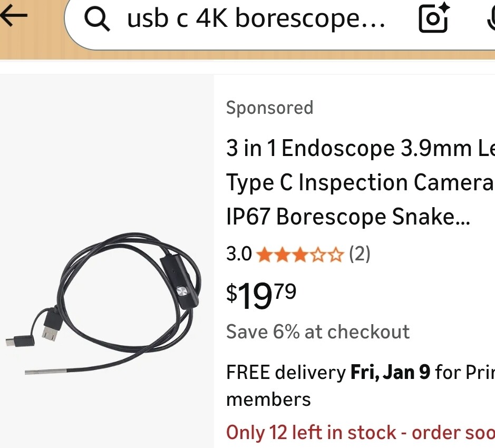Click Save 6% at checkout text
This screenshot has width=495, height=448.
[318, 332]
